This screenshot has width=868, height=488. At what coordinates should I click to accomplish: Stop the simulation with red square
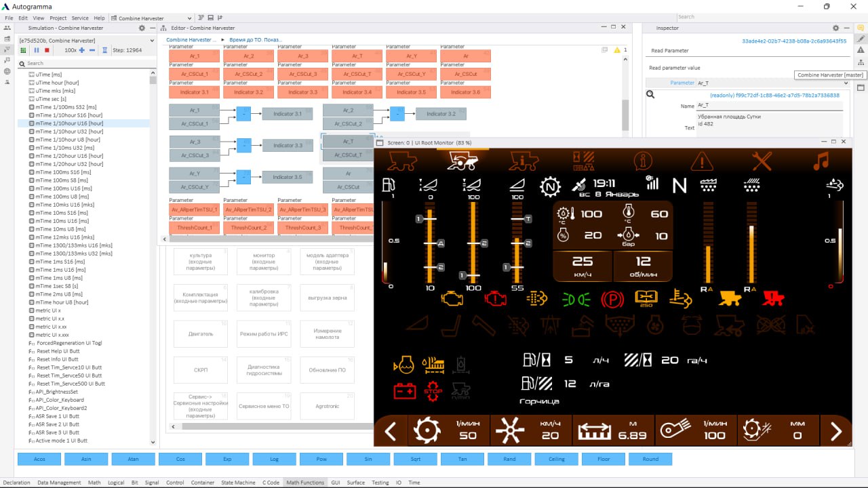coord(47,50)
